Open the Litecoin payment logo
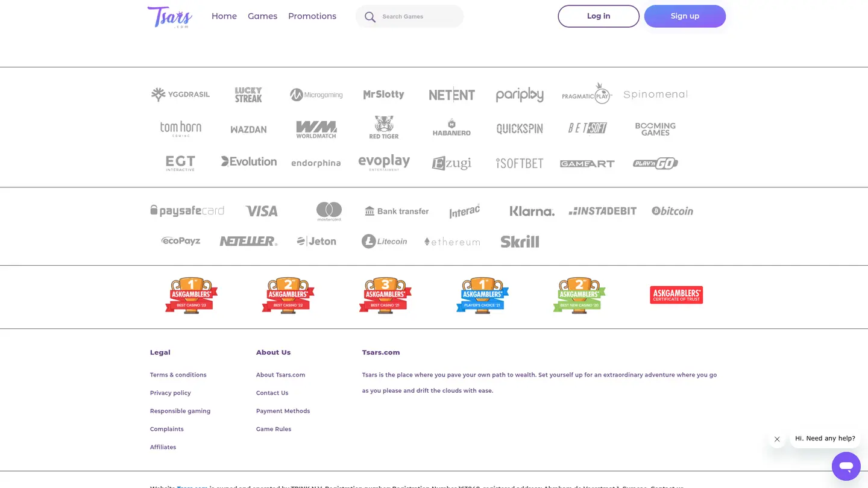Viewport: 868px width, 488px height. click(384, 241)
